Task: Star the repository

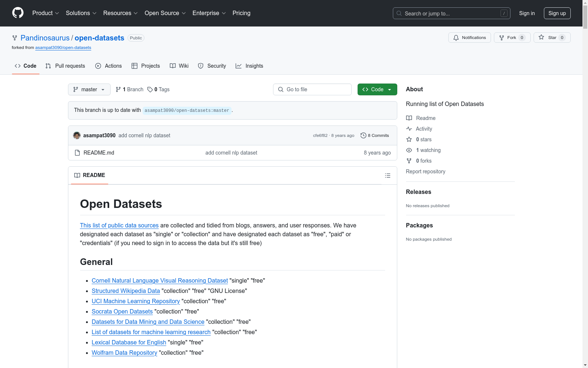Action: [552, 38]
